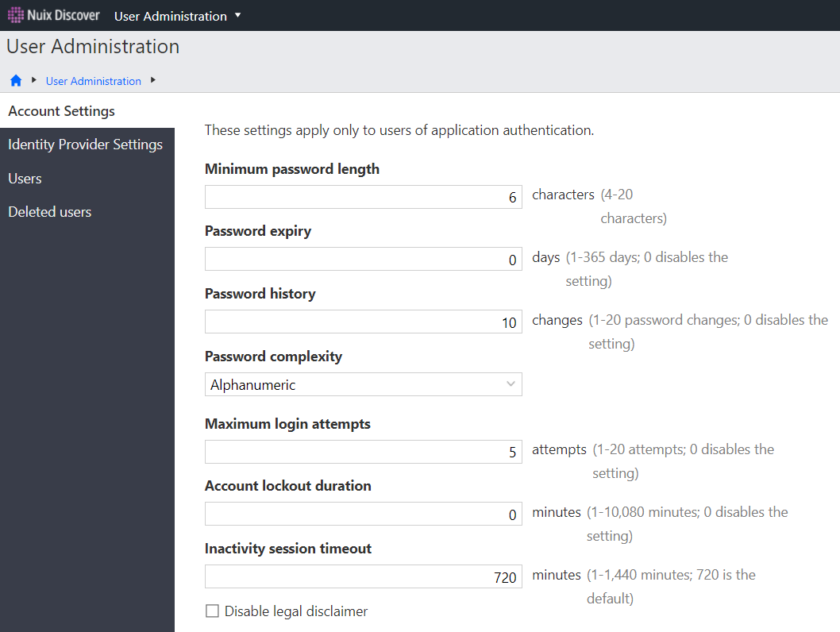Select the Maximum login attempts field

(363, 452)
